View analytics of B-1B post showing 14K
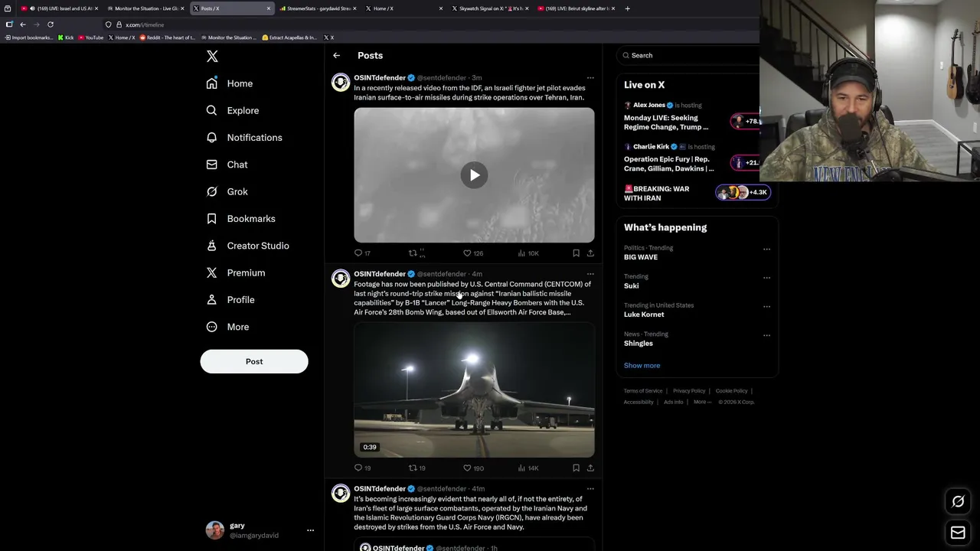The height and width of the screenshot is (551, 980). (x=528, y=468)
